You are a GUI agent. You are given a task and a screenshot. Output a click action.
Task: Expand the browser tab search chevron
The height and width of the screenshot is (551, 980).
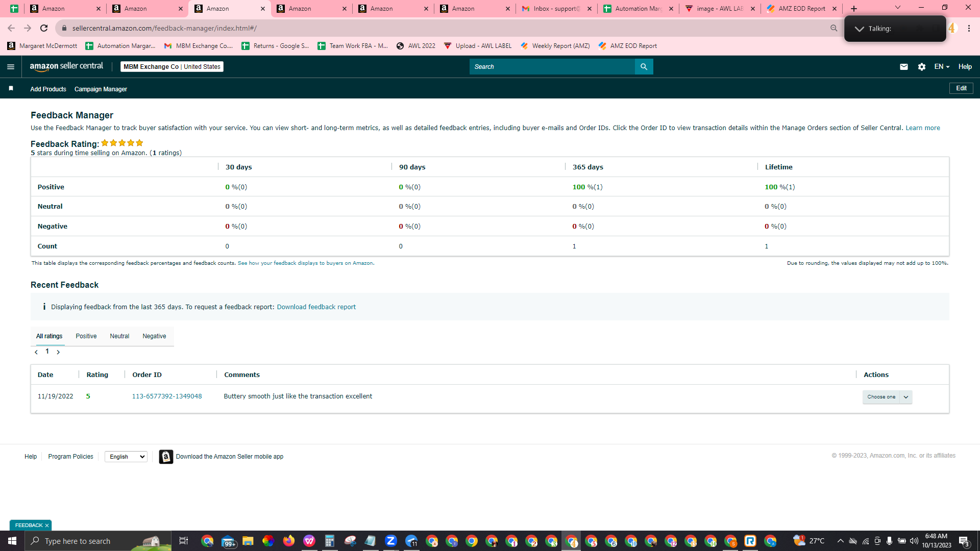(x=898, y=8)
